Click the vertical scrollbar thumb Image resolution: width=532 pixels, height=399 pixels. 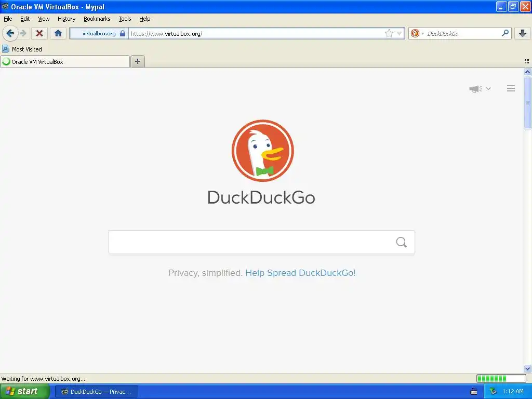(527, 102)
